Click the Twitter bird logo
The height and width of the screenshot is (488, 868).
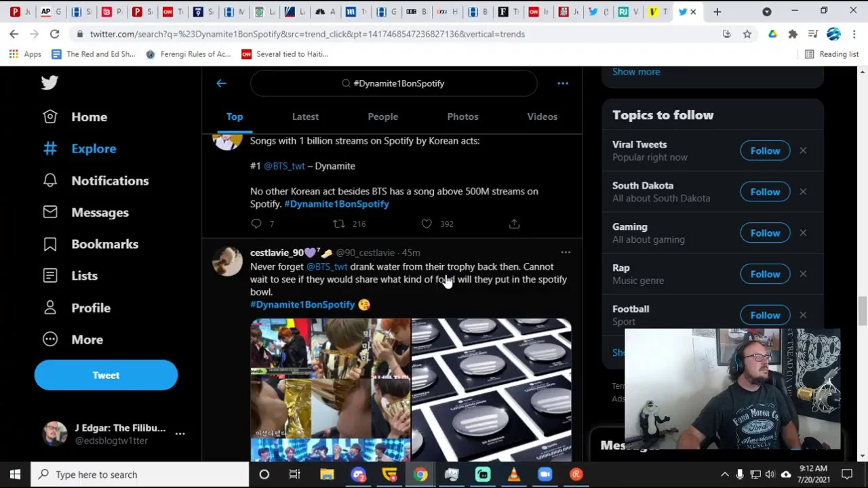[50, 83]
